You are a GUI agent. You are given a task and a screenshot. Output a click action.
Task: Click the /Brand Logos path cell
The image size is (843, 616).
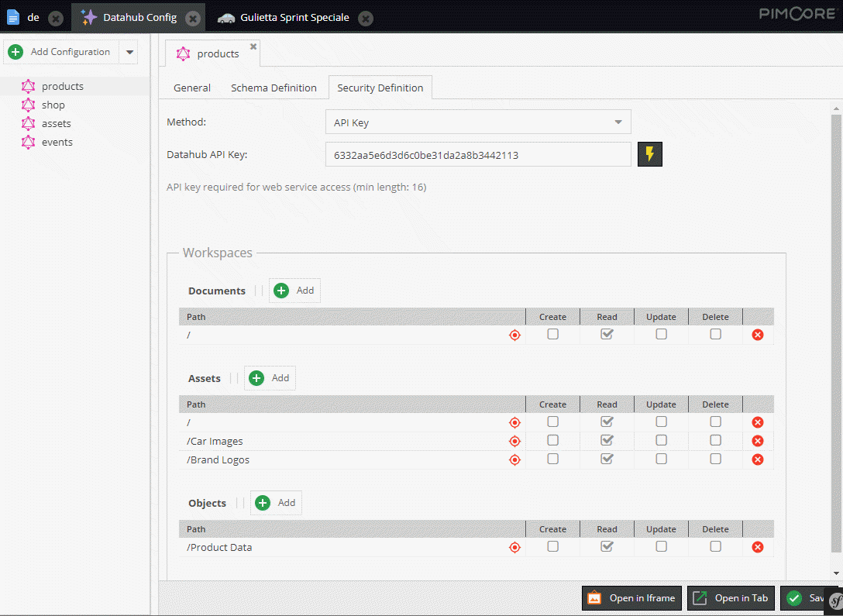[352, 459]
